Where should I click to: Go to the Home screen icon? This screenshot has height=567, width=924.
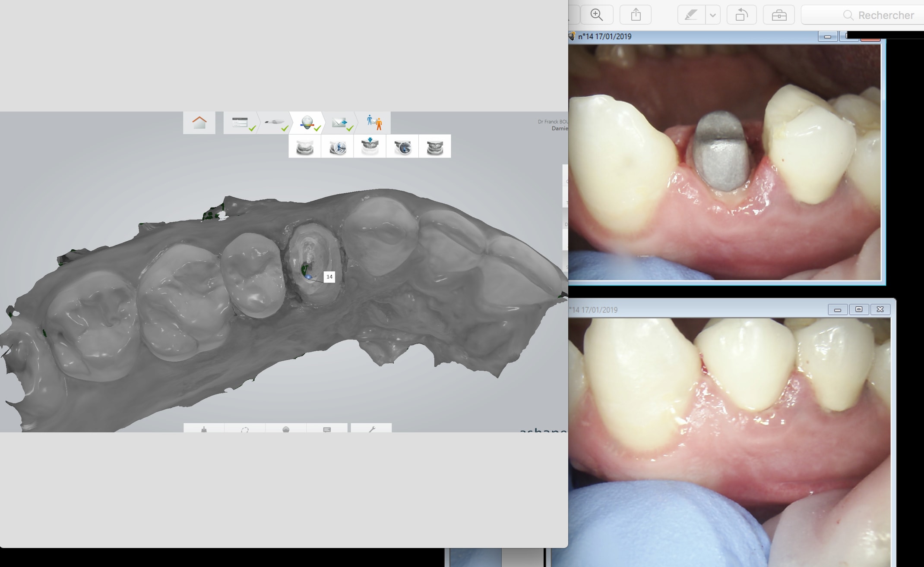click(199, 123)
